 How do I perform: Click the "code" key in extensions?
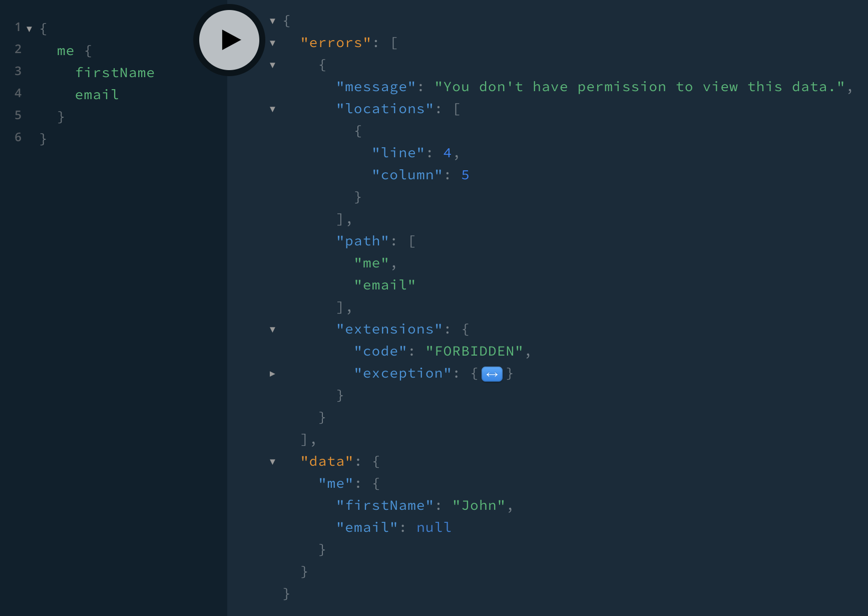[380, 352]
